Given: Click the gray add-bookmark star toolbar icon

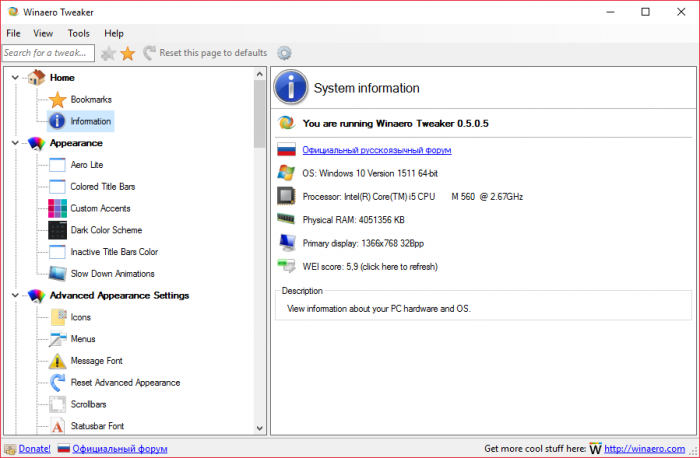Looking at the screenshot, I should pos(108,54).
